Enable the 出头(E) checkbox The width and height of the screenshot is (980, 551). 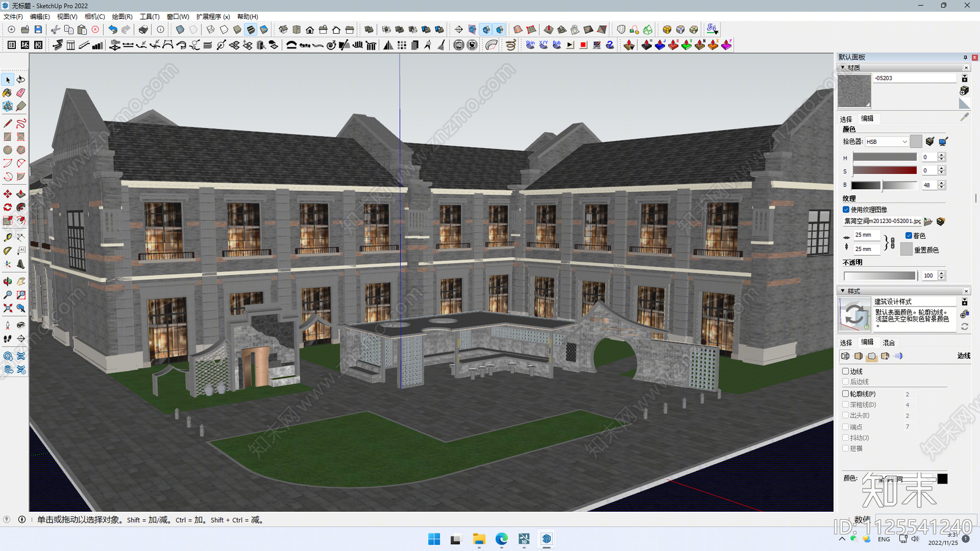click(x=846, y=415)
